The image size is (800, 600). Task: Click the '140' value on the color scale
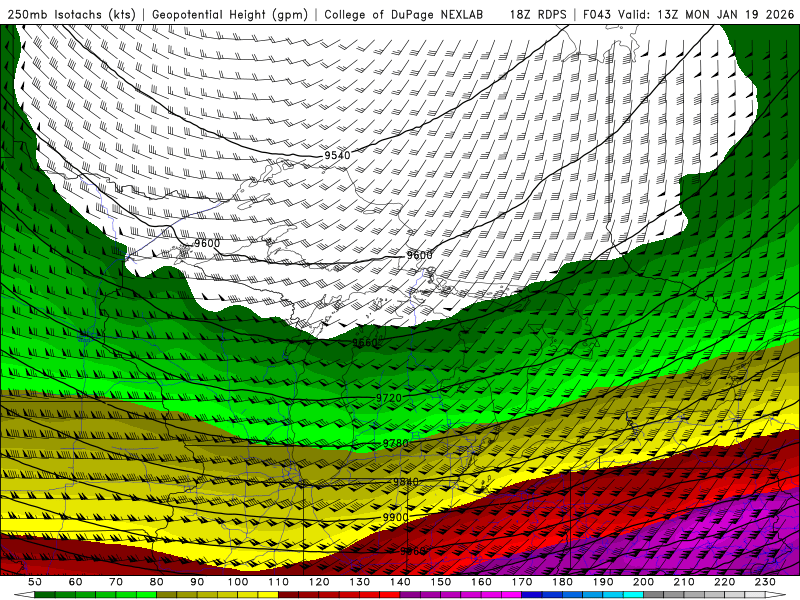pos(400,582)
